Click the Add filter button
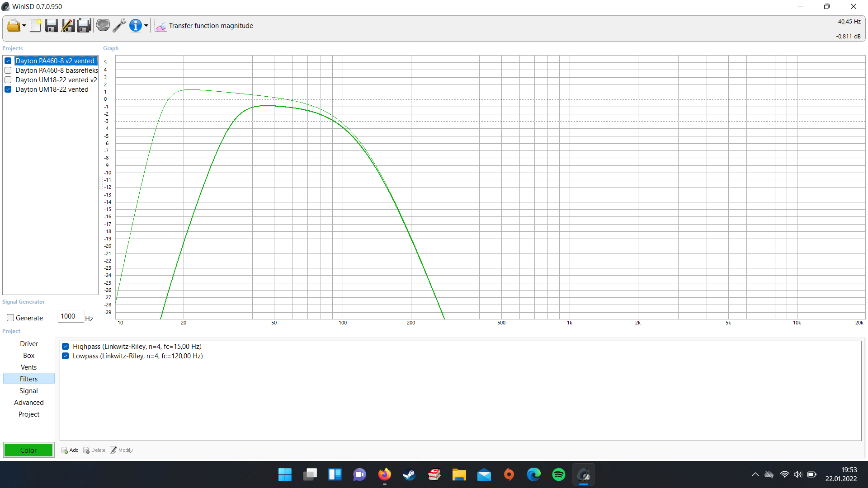 [70, 450]
